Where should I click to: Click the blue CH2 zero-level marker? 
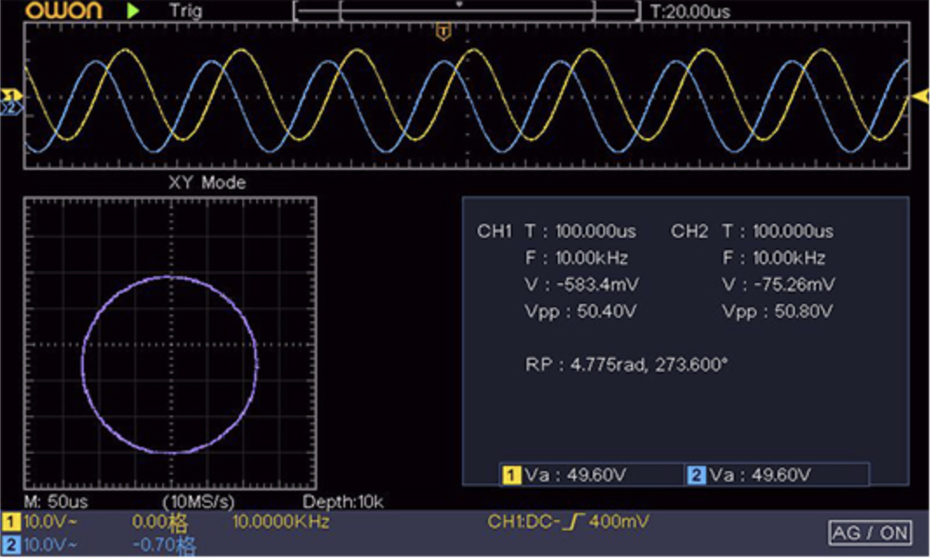pyautogui.click(x=10, y=107)
